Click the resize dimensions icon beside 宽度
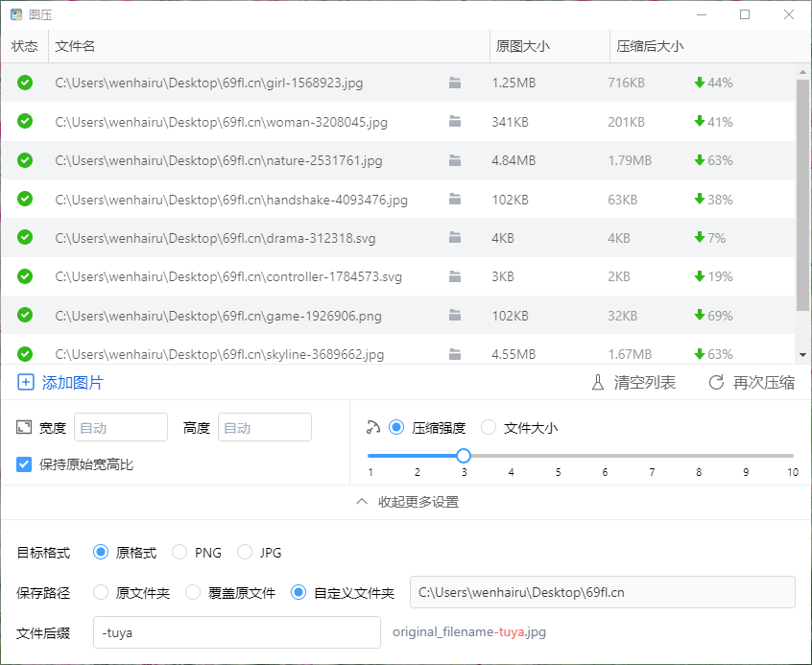Image resolution: width=812 pixels, height=665 pixels. pos(24,427)
